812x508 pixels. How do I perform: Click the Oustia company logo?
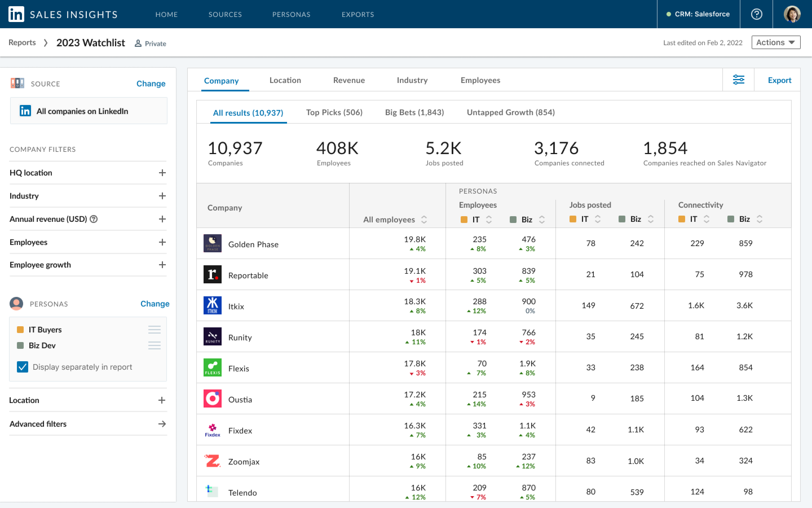(x=212, y=398)
